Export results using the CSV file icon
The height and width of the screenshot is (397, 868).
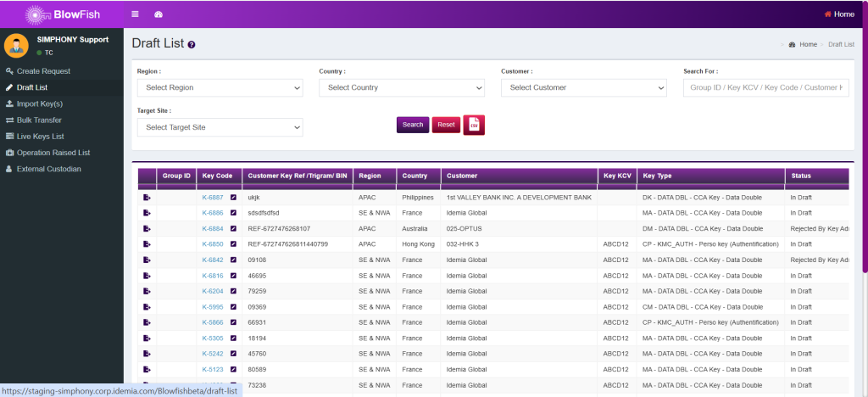click(x=474, y=125)
